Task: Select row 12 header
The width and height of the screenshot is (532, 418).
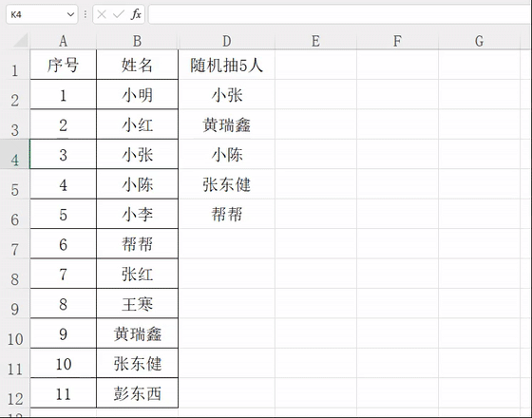Action: click(x=15, y=393)
